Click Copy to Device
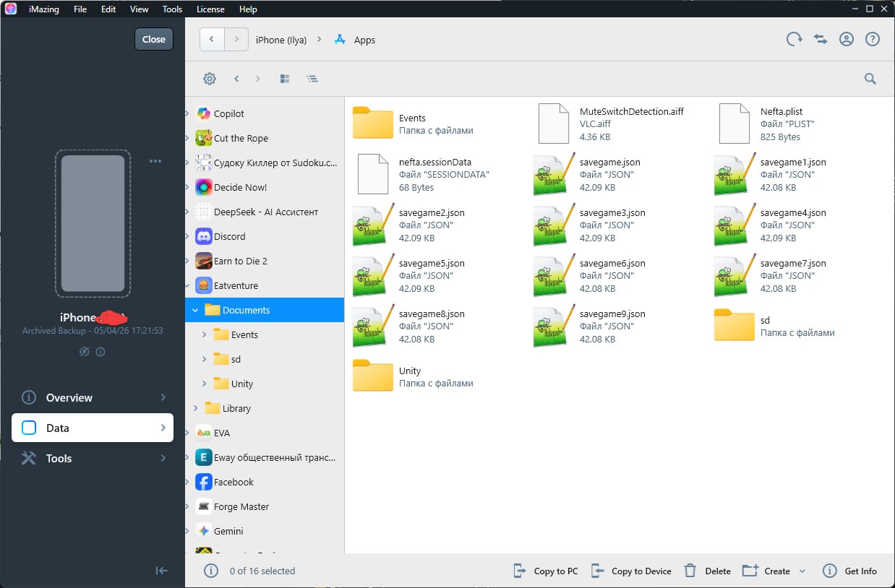Image resolution: width=895 pixels, height=588 pixels. point(631,571)
